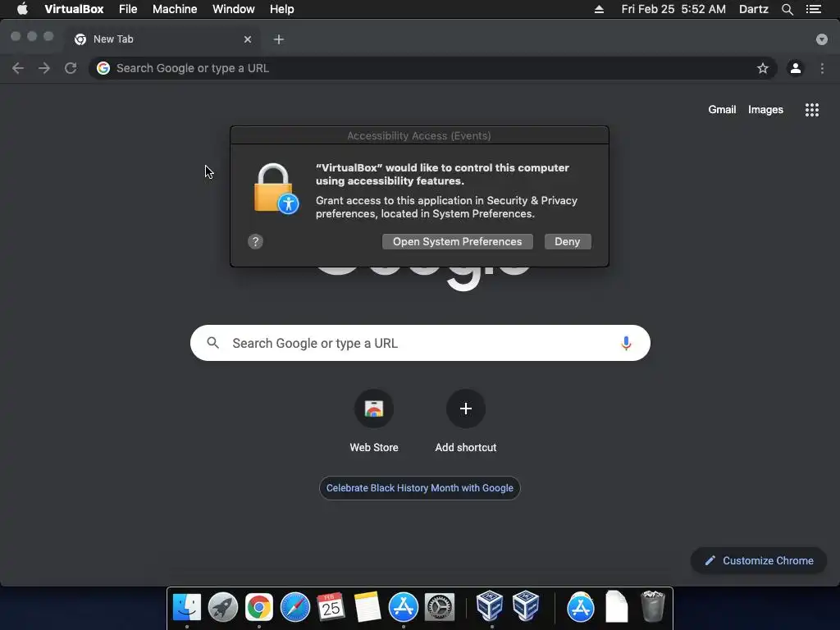Add a new Chrome tab
840x630 pixels.
[279, 39]
